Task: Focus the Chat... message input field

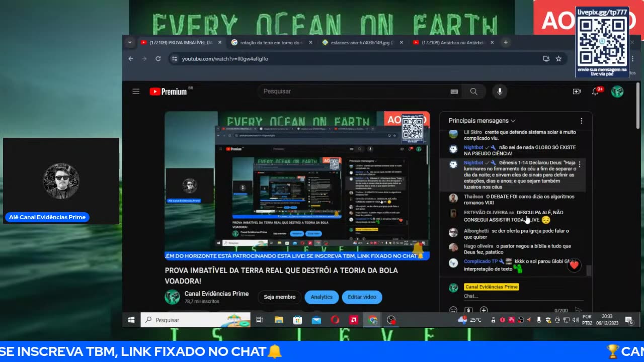Action: [x=523, y=296]
